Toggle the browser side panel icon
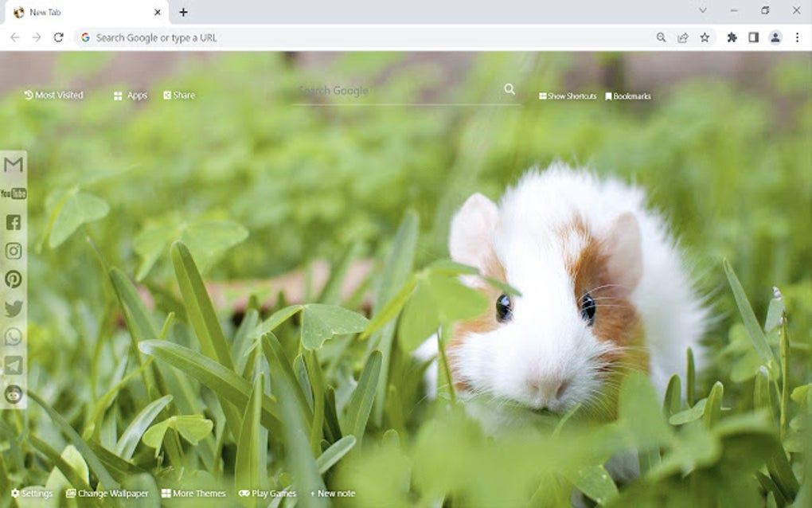The image size is (812, 508). click(x=753, y=37)
